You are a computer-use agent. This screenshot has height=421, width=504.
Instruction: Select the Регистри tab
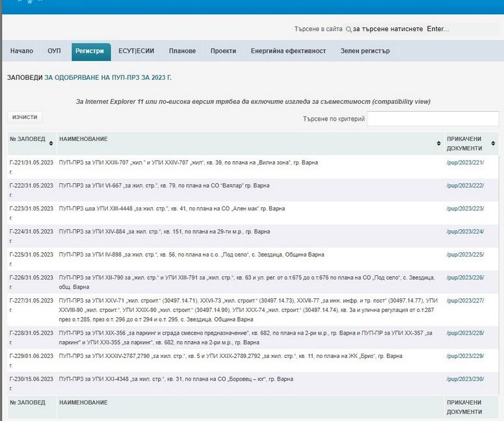(90, 51)
